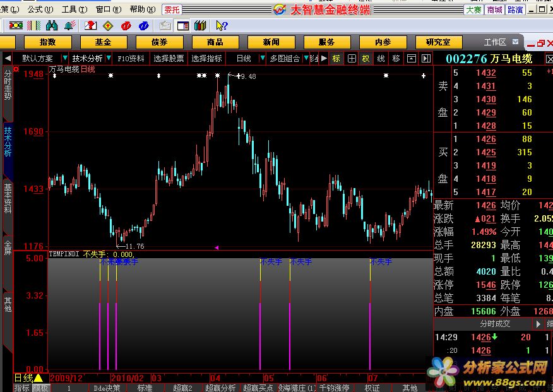Expand the 分时成交 arrow button

538,324
